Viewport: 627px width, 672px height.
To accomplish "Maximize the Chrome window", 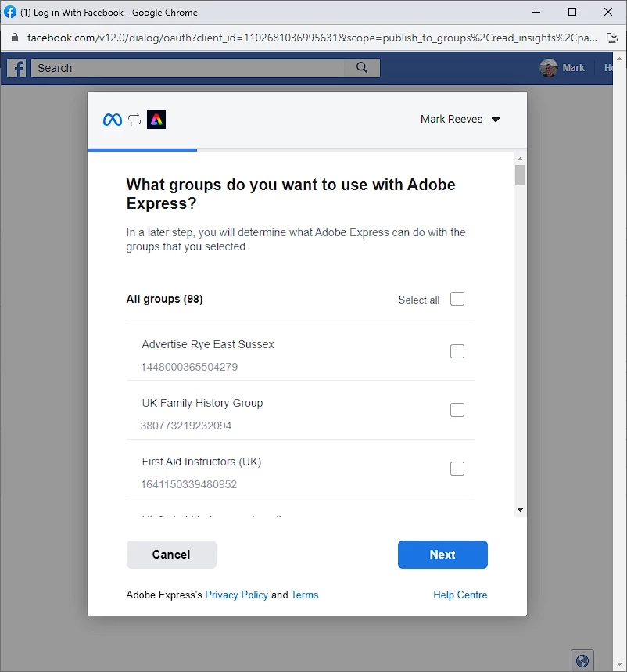I will [x=572, y=12].
